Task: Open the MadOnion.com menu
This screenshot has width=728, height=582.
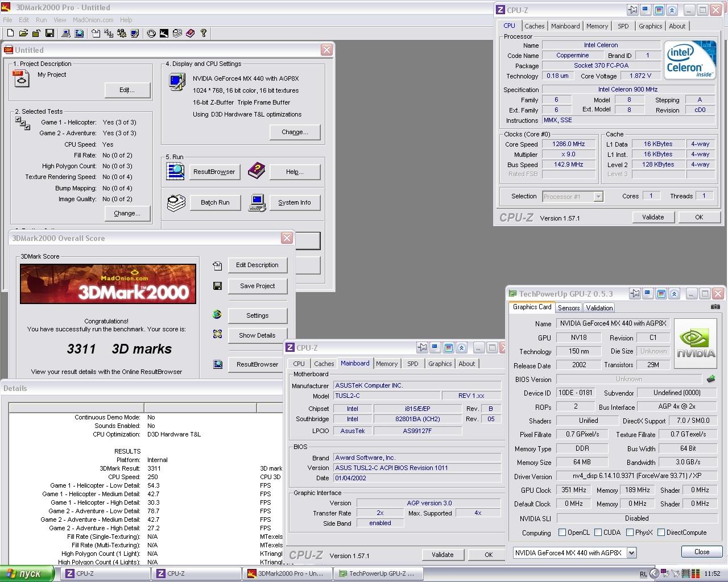Action: pos(93,20)
